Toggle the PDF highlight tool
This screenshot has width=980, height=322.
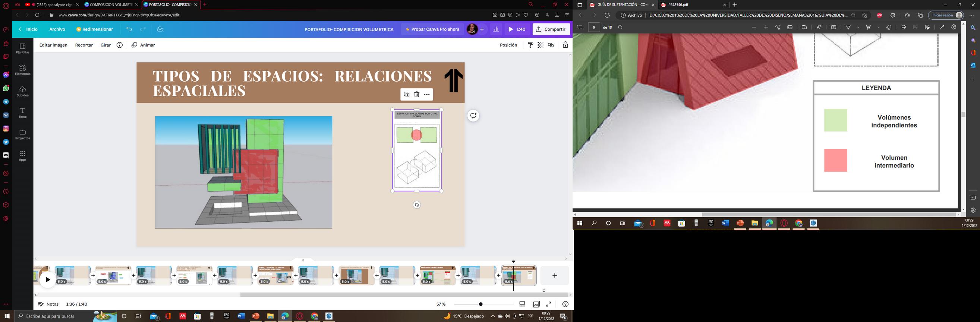[x=868, y=27]
